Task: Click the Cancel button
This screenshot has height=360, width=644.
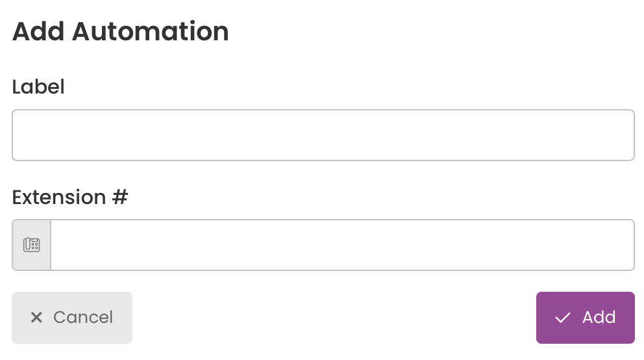Action: coord(72,318)
